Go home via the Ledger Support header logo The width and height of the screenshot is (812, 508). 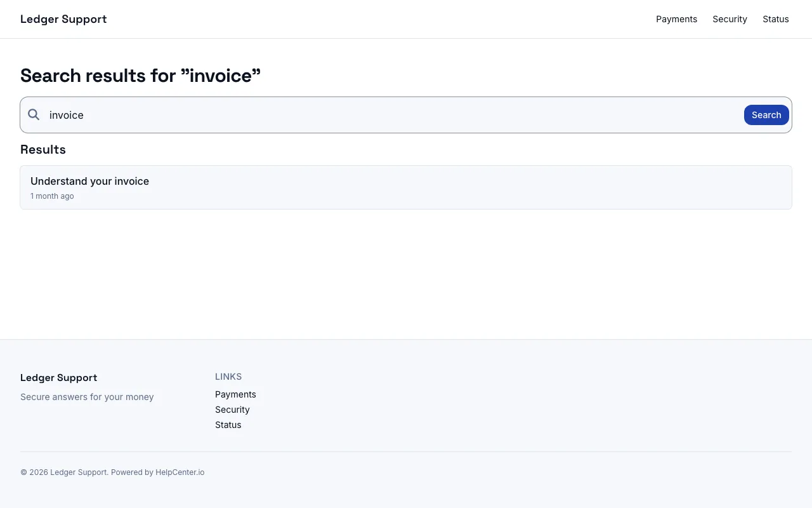[63, 19]
